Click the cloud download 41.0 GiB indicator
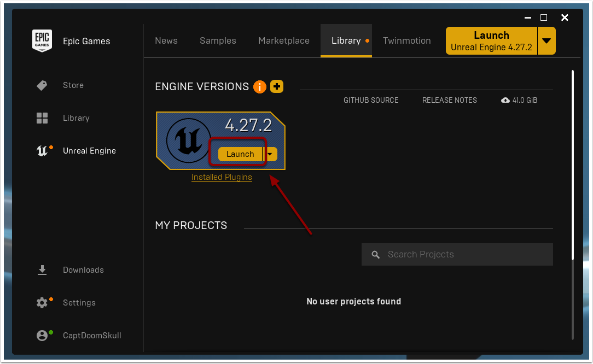 [x=519, y=100]
